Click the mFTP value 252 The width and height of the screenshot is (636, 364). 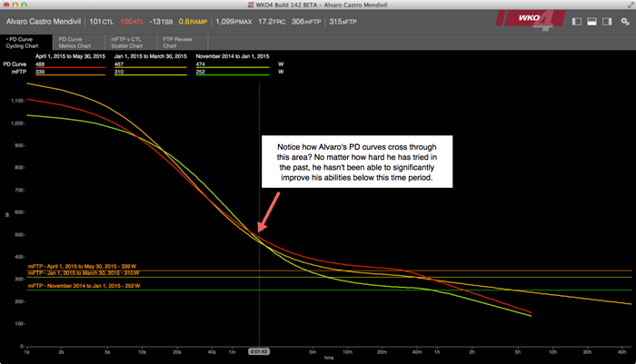coord(201,72)
